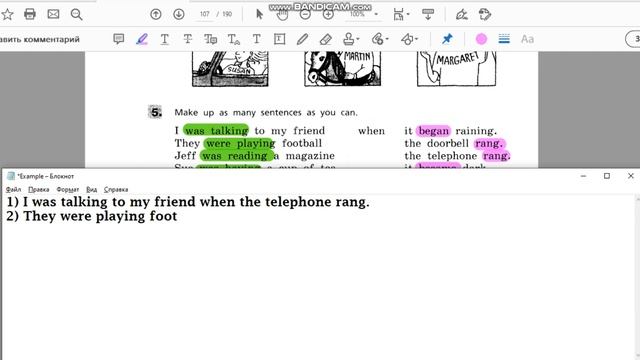Click the send by email icon
Screen dimensions: 640x360
pos(53,14)
